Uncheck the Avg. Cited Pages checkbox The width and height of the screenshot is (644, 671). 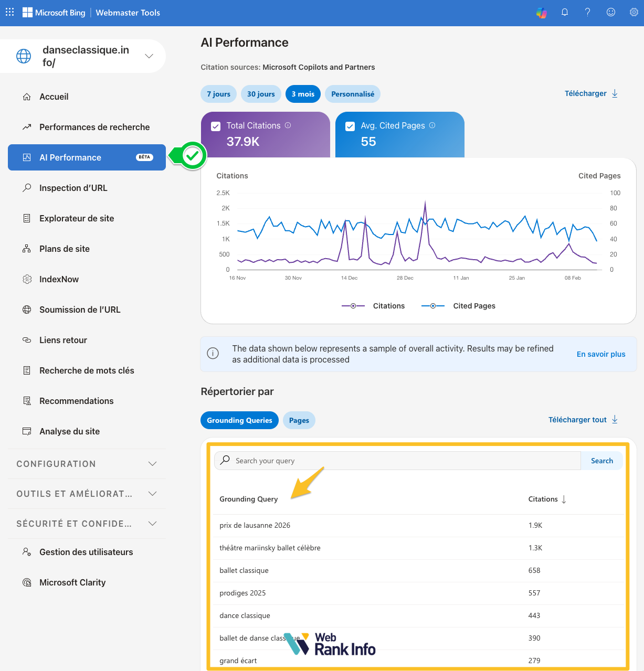350,126
